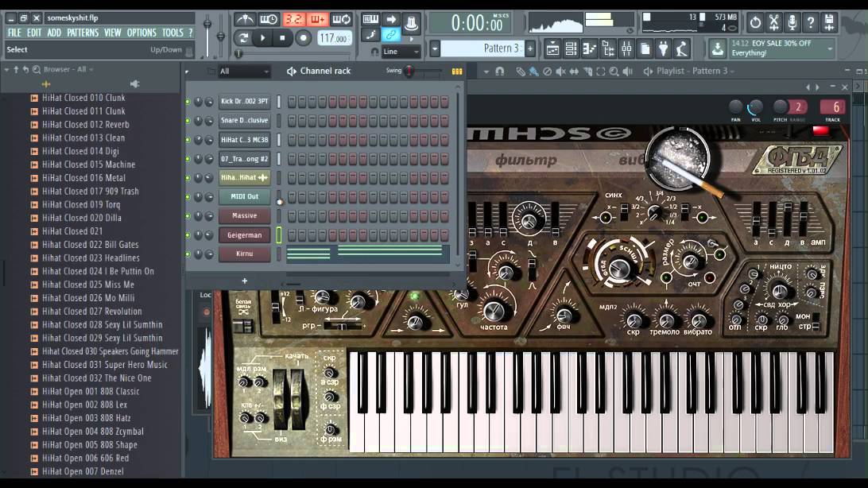868x488 pixels.
Task: Select HiHat Closed 017 909 Trash sample
Action: [x=91, y=191]
